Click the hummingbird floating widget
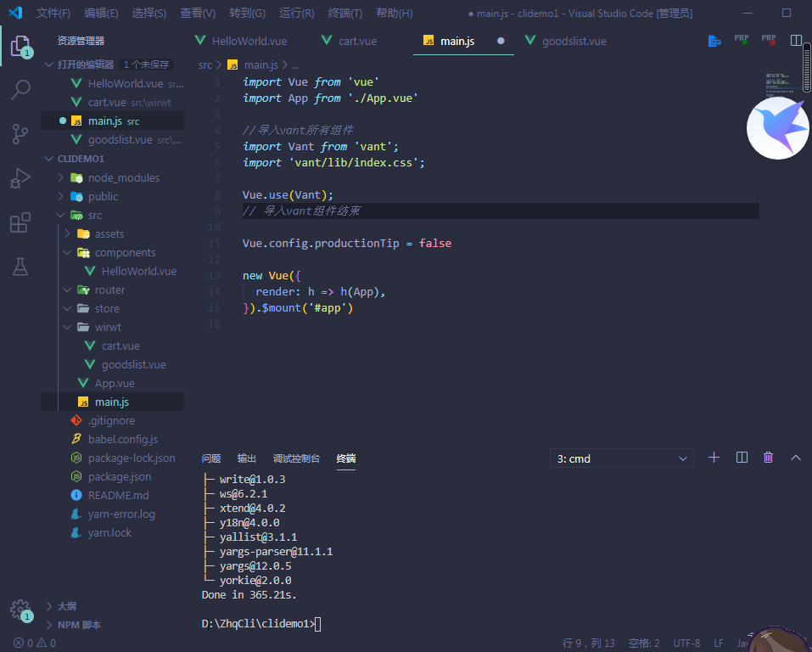This screenshot has width=812, height=652. (778, 128)
